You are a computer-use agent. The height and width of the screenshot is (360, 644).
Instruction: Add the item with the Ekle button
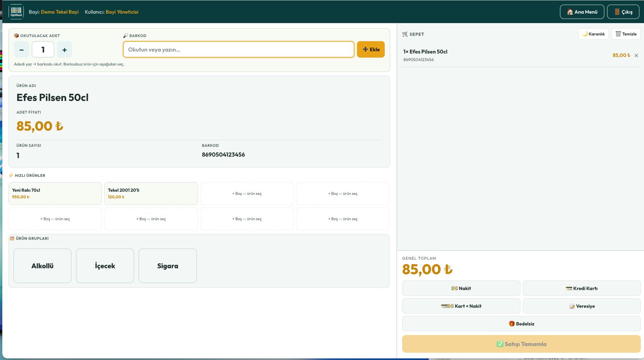coord(371,50)
